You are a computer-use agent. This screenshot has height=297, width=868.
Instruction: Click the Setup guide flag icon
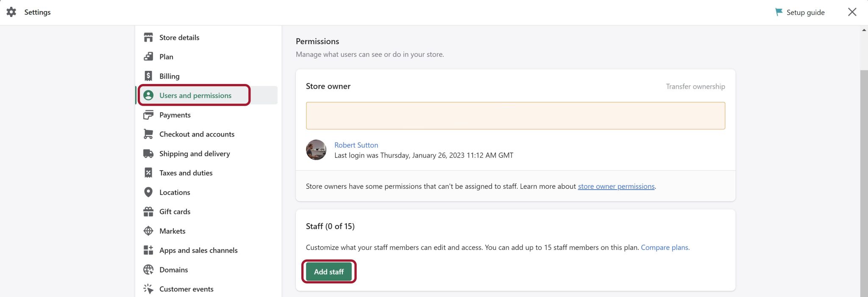(x=779, y=12)
